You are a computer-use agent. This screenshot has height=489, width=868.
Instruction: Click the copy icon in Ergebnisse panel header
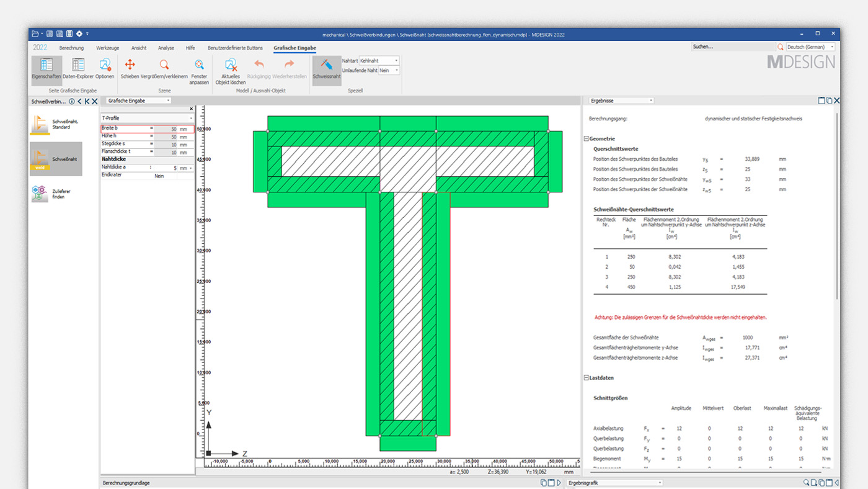point(829,101)
